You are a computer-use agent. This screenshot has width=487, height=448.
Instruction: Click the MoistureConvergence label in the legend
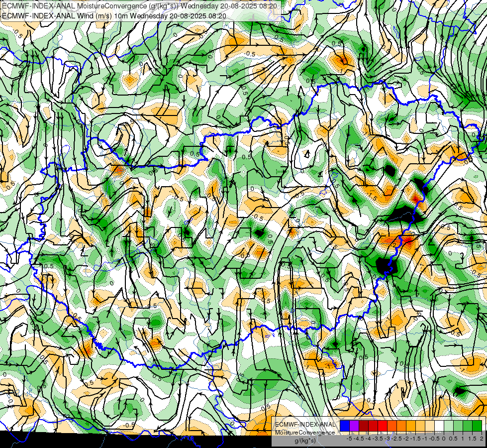(305, 433)
